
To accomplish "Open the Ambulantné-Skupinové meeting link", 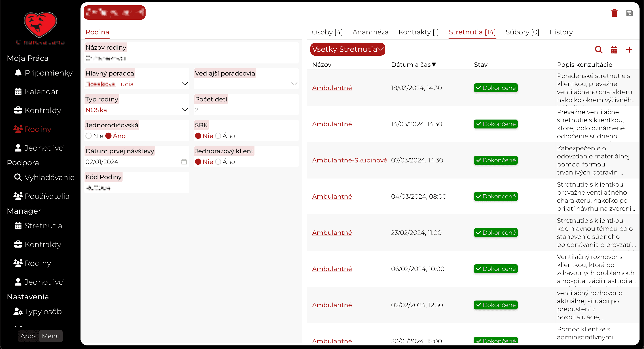I will pyautogui.click(x=349, y=160).
